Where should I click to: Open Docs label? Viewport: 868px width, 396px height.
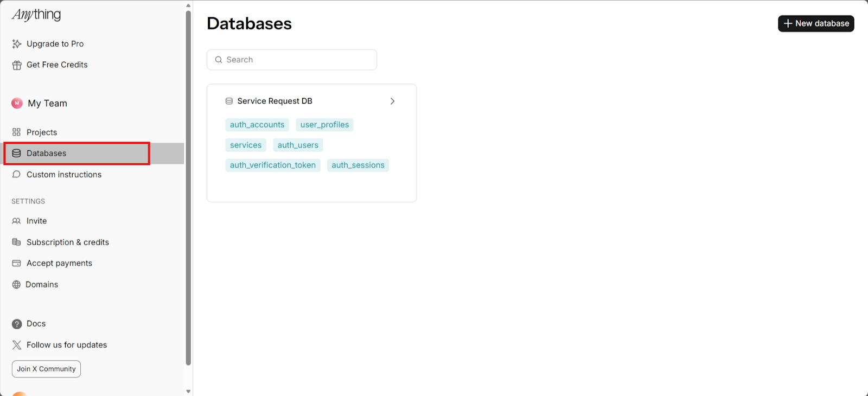click(x=36, y=323)
